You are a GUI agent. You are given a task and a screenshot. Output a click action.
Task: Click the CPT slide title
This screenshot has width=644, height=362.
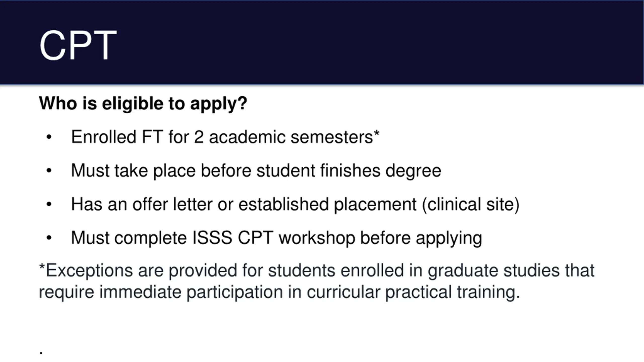pyautogui.click(x=78, y=45)
